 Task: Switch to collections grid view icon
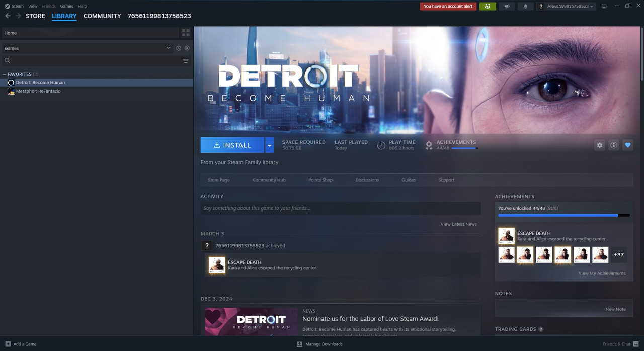(186, 33)
